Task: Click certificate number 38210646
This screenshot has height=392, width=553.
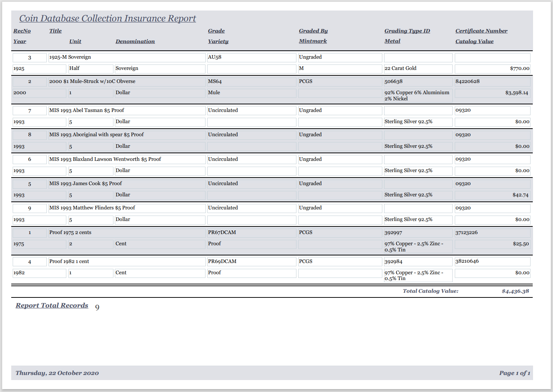Action: [492, 262]
